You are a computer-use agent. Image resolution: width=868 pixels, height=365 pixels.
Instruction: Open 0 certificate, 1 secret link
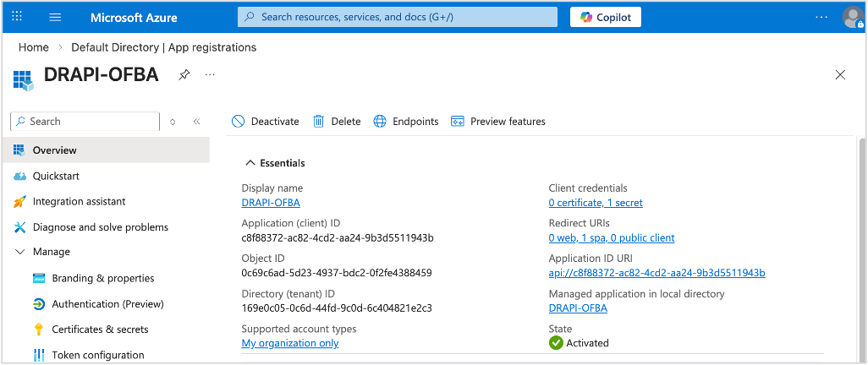(596, 203)
